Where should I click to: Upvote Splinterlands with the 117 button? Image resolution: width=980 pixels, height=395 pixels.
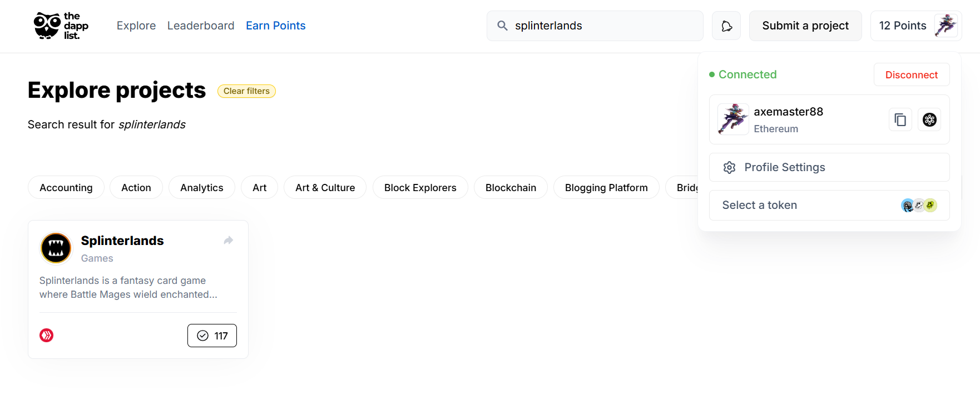[212, 336]
